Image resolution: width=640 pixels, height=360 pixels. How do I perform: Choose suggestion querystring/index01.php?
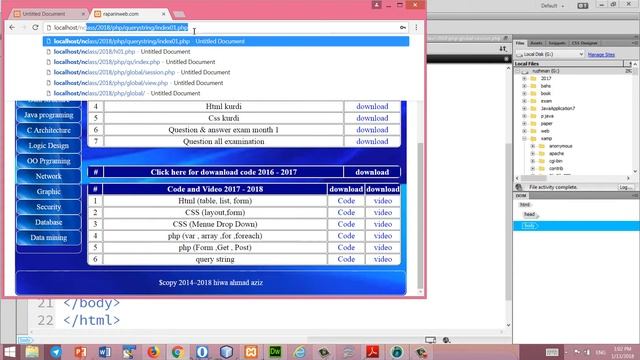(x=226, y=41)
